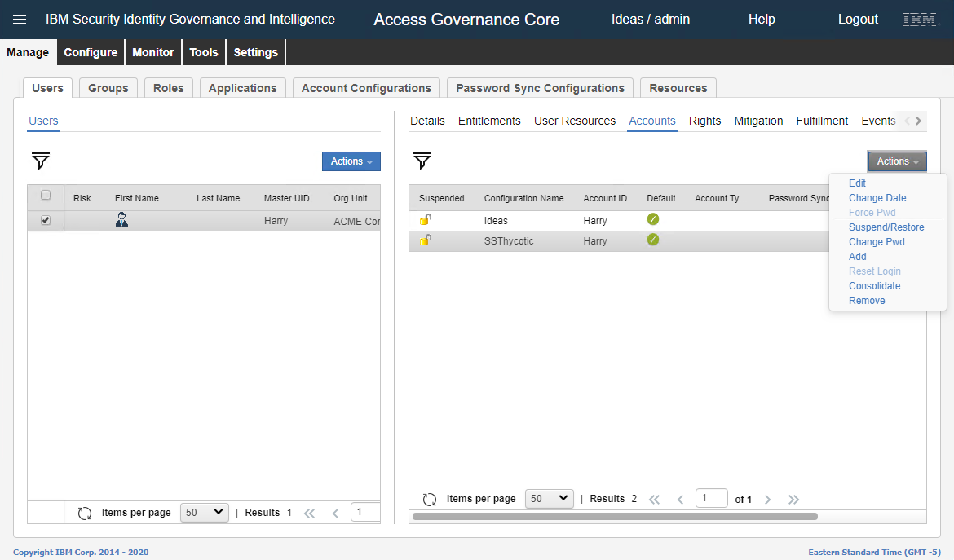The height and width of the screenshot is (560, 954).
Task: Click the Accounts horizontal scrollbar
Action: [615, 517]
